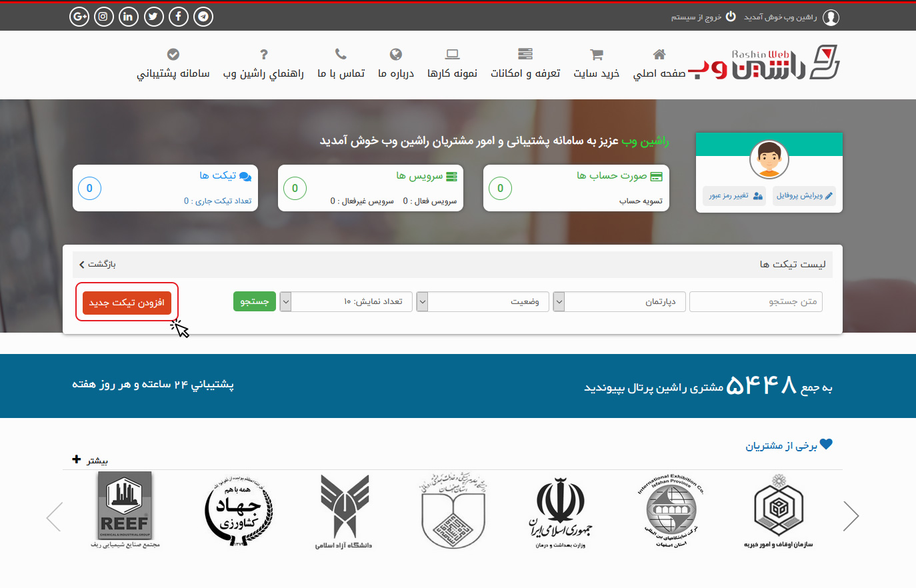This screenshot has width=916, height=588.
Task: Click the متن جستجو input field
Action: pos(756,301)
